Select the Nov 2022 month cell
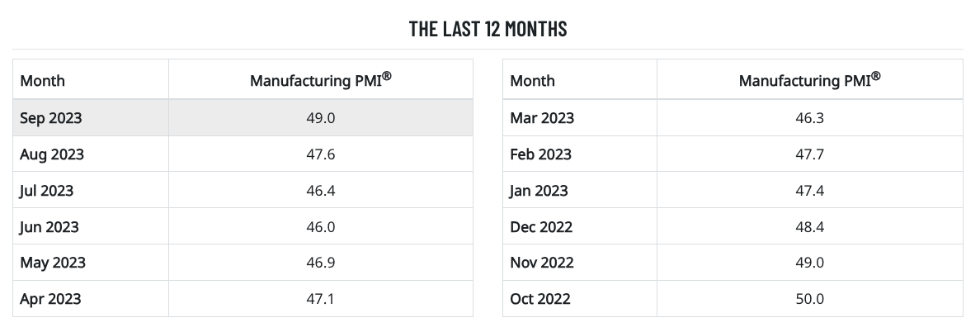 pos(541,263)
